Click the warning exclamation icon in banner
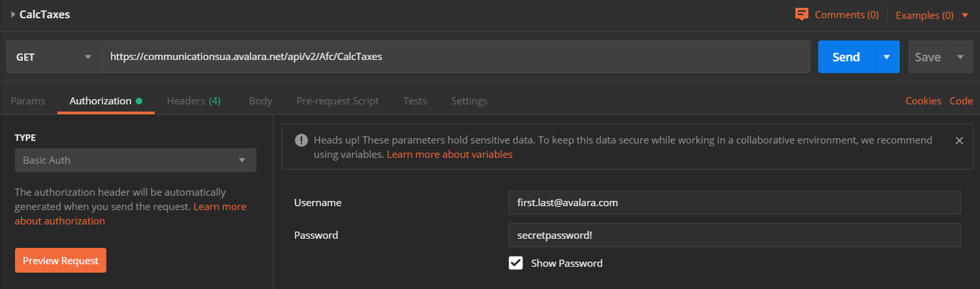 [x=301, y=140]
